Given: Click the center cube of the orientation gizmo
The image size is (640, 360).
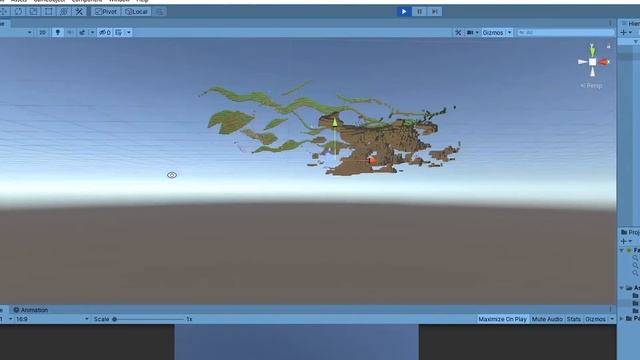Looking at the screenshot, I should point(592,62).
